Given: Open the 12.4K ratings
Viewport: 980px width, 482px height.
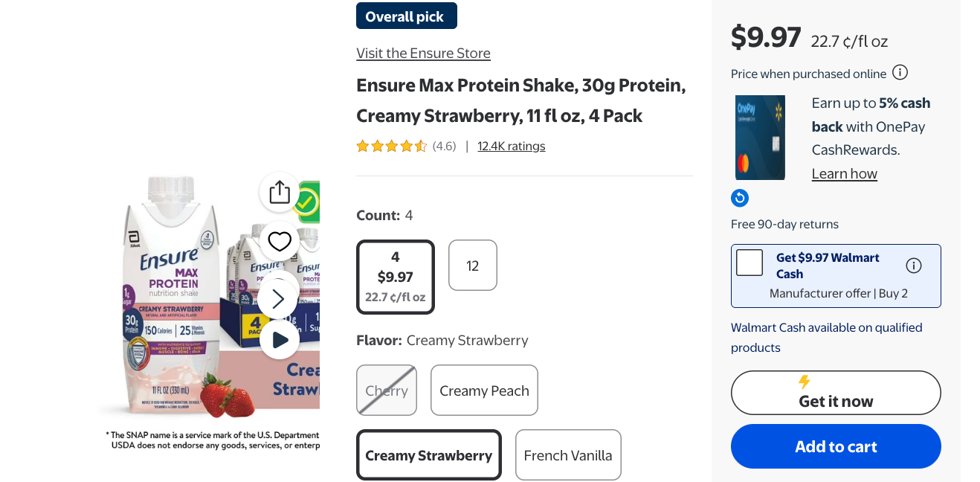Looking at the screenshot, I should point(511,146).
